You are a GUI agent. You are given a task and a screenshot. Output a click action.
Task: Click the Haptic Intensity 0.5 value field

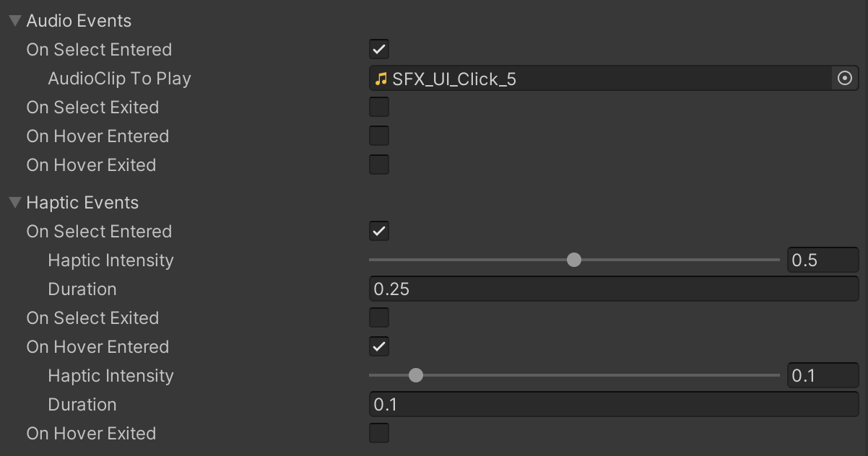coord(822,260)
